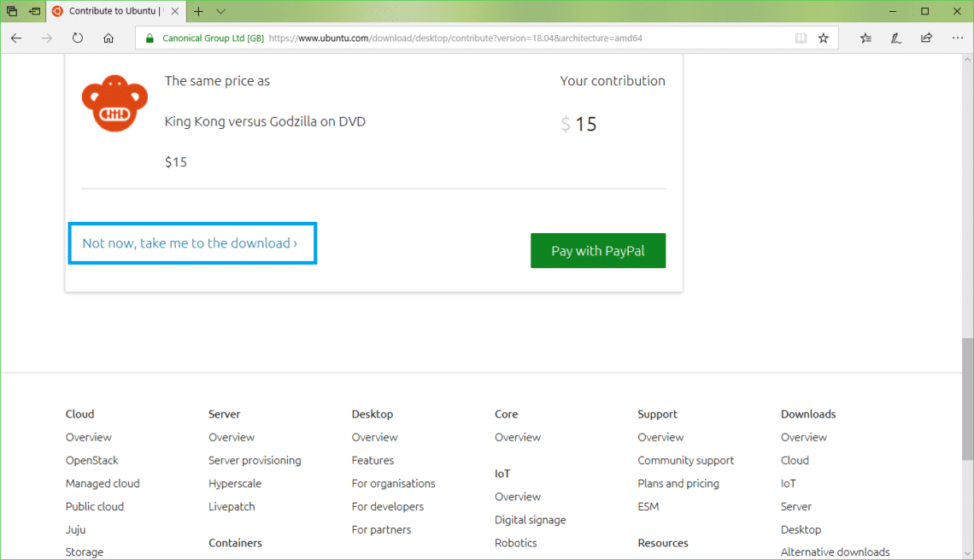974x560 pixels.
Task: Refresh the current page
Action: (78, 38)
